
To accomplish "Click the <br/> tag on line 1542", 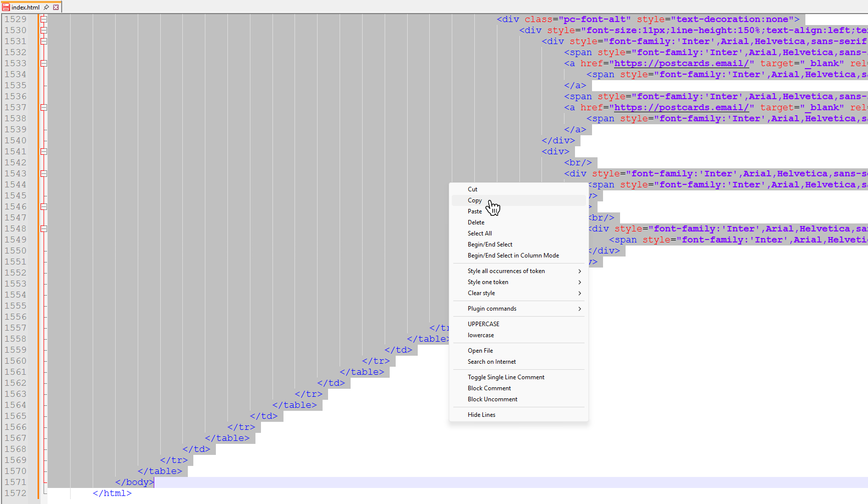I will pos(578,162).
